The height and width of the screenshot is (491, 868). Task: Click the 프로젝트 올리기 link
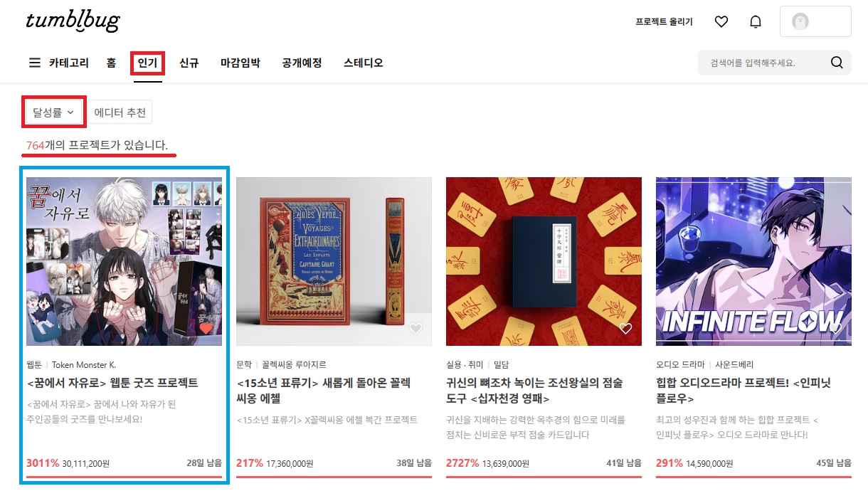click(x=664, y=22)
